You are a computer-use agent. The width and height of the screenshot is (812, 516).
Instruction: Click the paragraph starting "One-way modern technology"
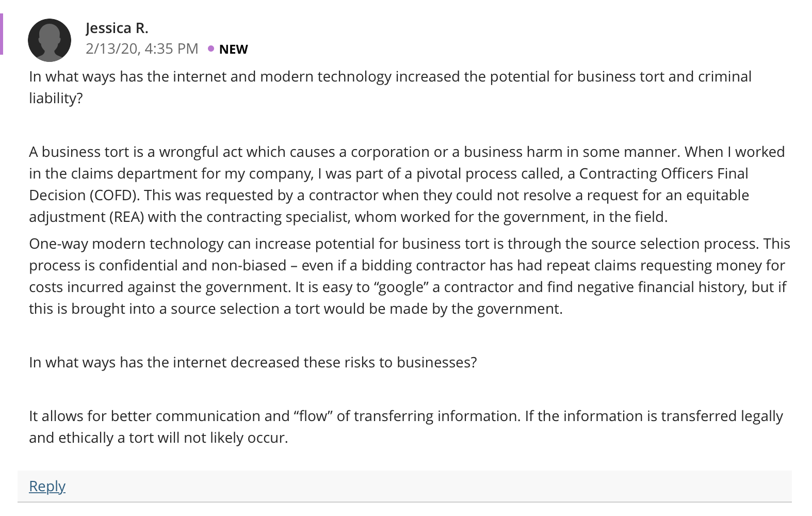410,276
